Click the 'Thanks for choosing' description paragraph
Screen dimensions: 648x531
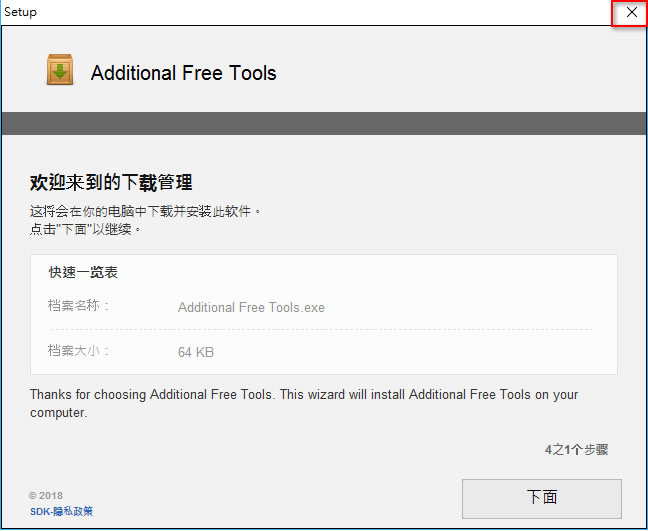[304, 403]
